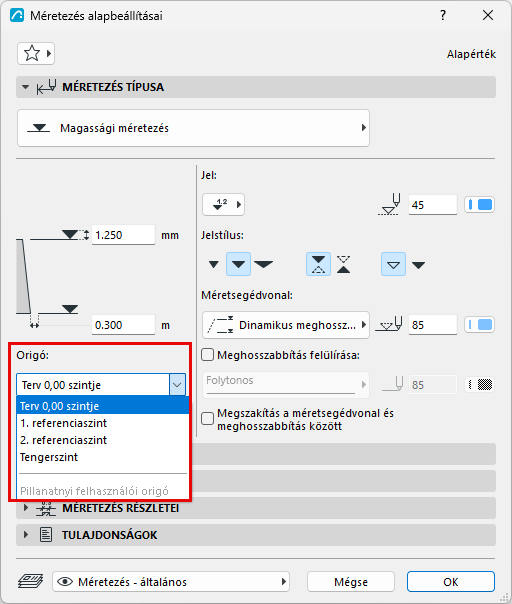Click the 1.250 mm marker height field
Viewport: 512px width, 604px height.
[x=123, y=235]
